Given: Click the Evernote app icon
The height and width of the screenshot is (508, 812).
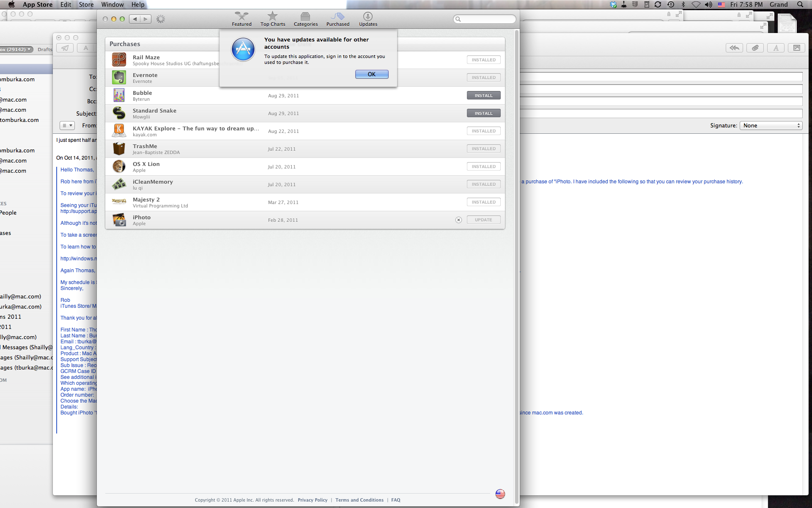Looking at the screenshot, I should tap(119, 78).
